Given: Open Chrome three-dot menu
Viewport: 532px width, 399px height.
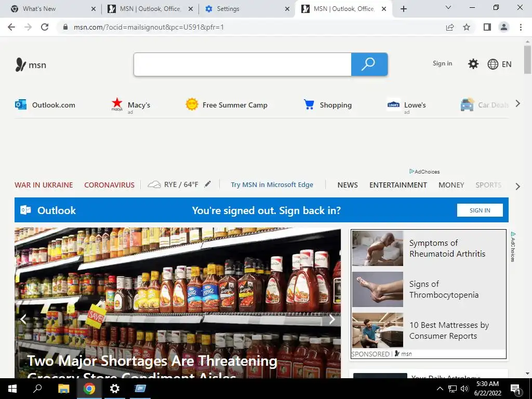Looking at the screenshot, I should coord(521,27).
